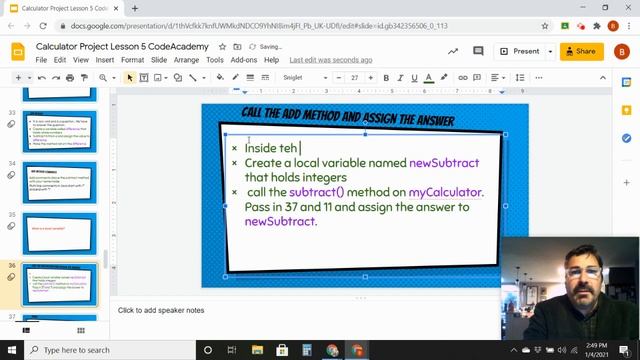Open border weight options
This screenshot has height=360, width=640.
(250, 78)
